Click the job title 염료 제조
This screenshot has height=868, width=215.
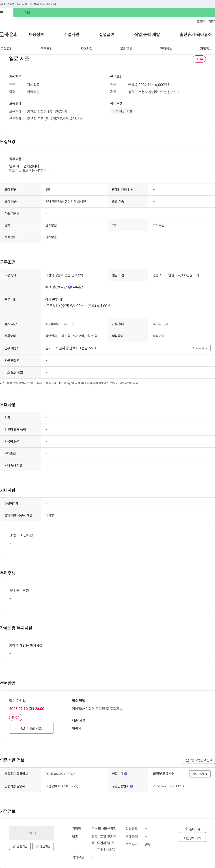tap(19, 59)
